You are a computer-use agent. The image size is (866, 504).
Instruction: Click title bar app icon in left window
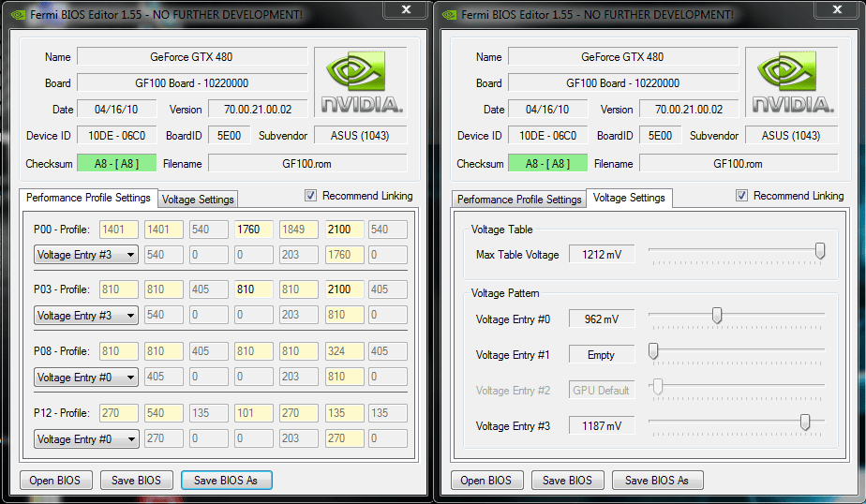(x=18, y=15)
